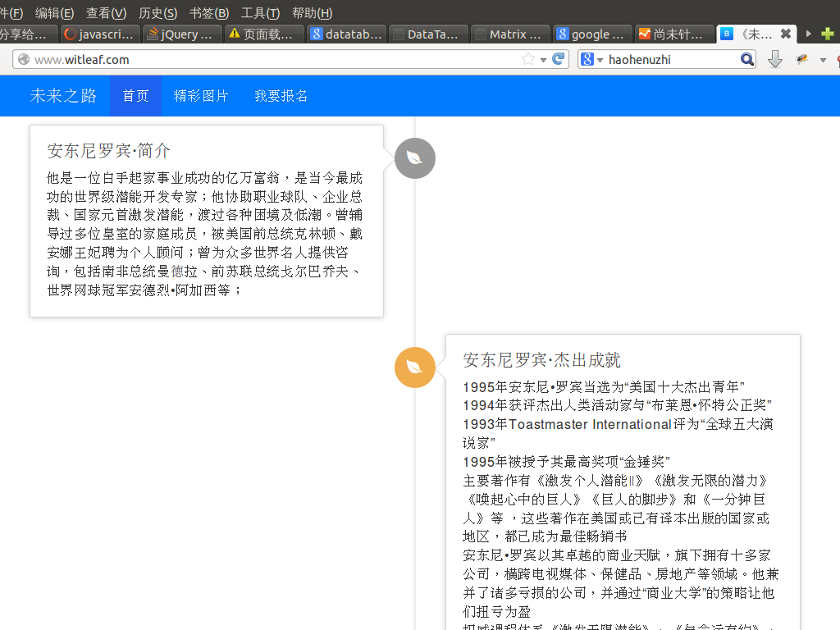
Task: Switch to the Matrix tab
Action: coord(511,34)
